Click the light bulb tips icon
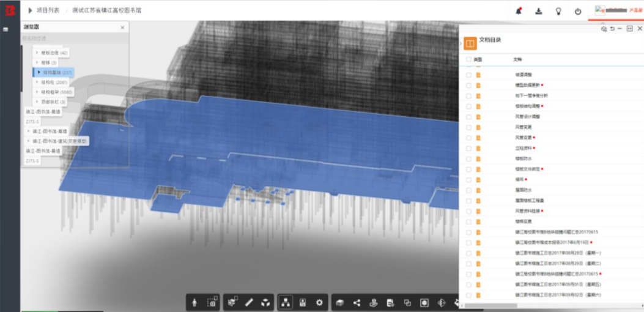This screenshot has width=644, height=312. pos(558,12)
